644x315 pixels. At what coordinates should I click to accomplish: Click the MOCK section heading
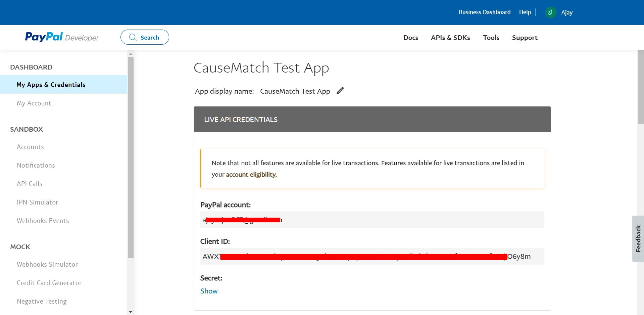point(20,247)
